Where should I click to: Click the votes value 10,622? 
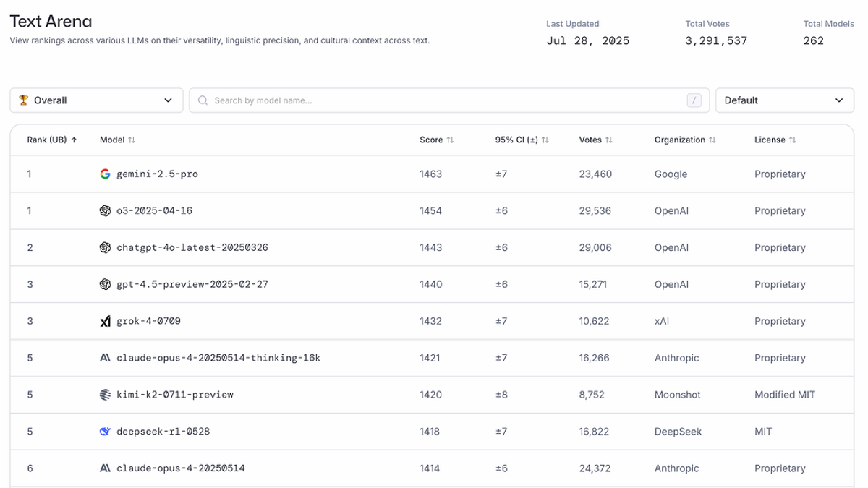tap(595, 322)
